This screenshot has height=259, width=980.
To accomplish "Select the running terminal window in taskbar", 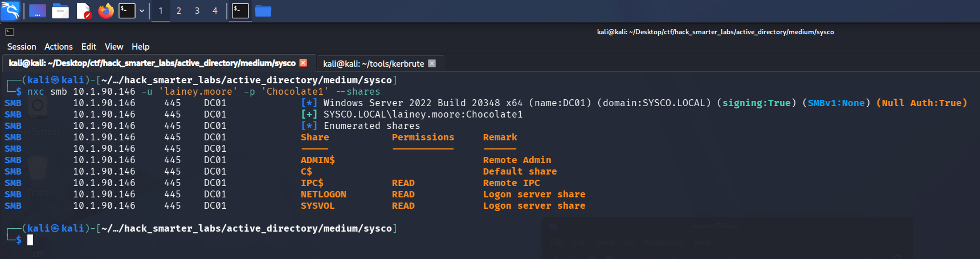I will pos(240,11).
